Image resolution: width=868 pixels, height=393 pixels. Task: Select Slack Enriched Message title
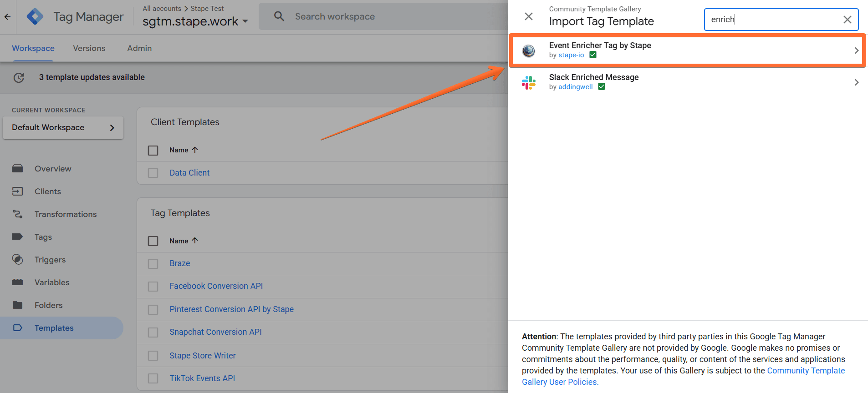coord(594,77)
